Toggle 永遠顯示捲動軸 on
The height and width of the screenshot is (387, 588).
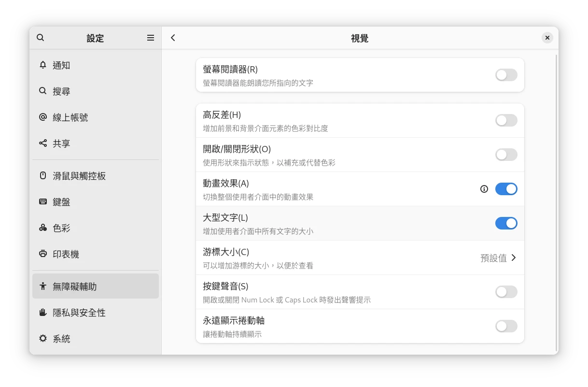[506, 326]
